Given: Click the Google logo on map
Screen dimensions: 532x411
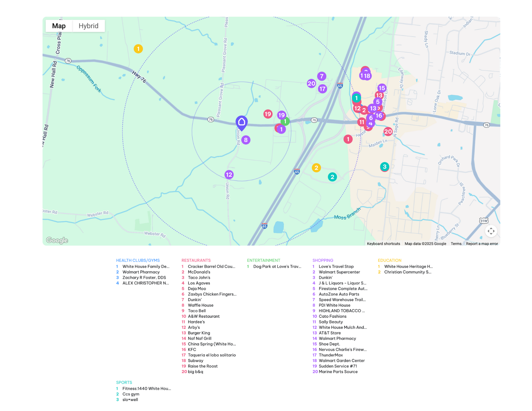Looking at the screenshot, I should [57, 240].
